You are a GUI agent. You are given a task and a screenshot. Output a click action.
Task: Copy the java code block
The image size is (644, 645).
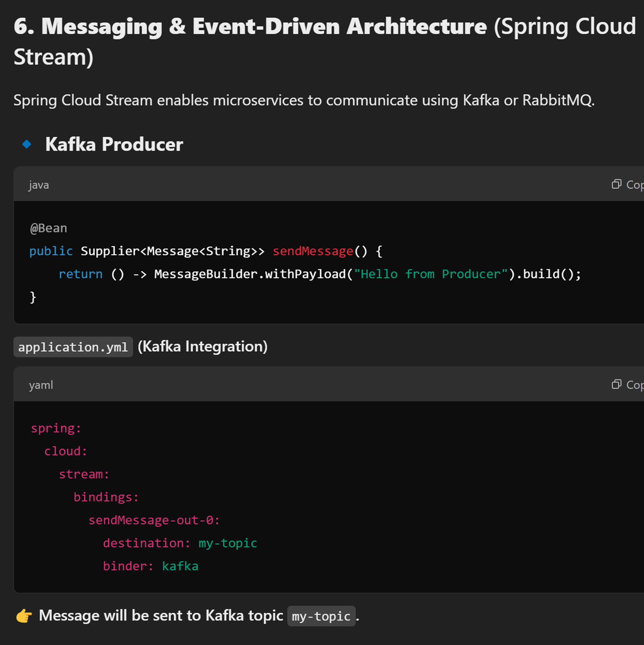click(x=627, y=185)
